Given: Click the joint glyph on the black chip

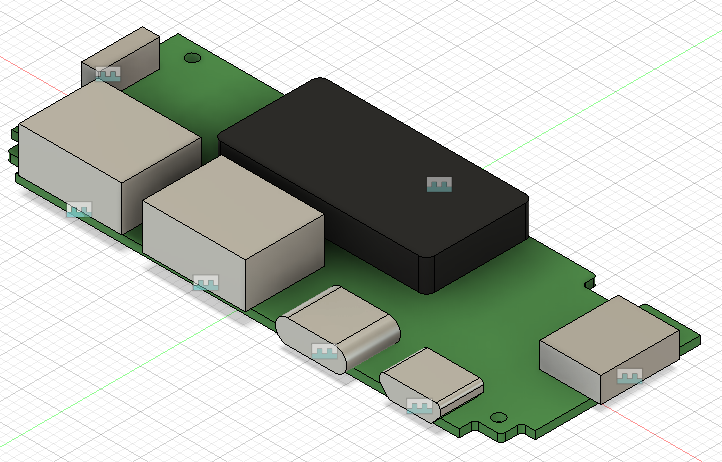Looking at the screenshot, I should [439, 184].
